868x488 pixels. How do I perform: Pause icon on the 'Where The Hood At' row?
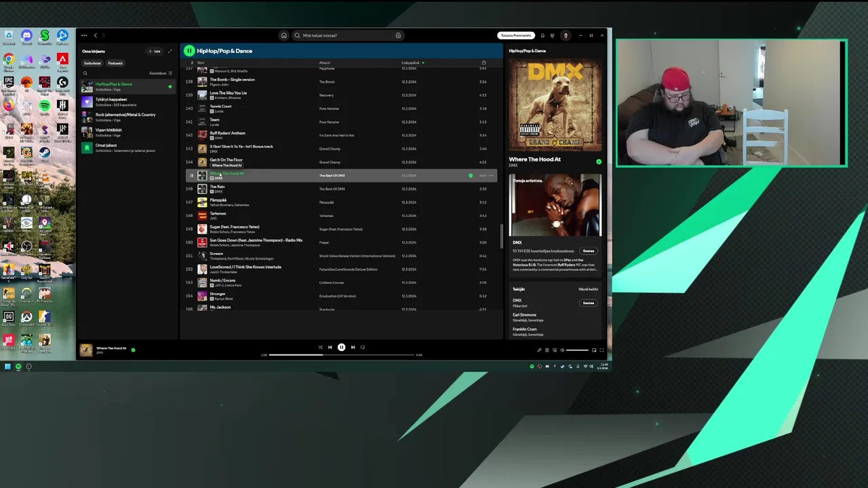[x=191, y=176]
